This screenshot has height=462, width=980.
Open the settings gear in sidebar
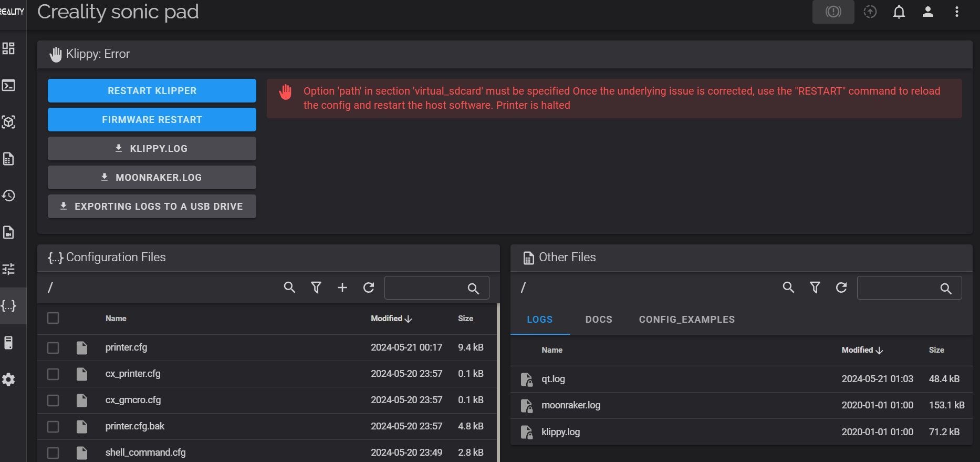click(8, 379)
